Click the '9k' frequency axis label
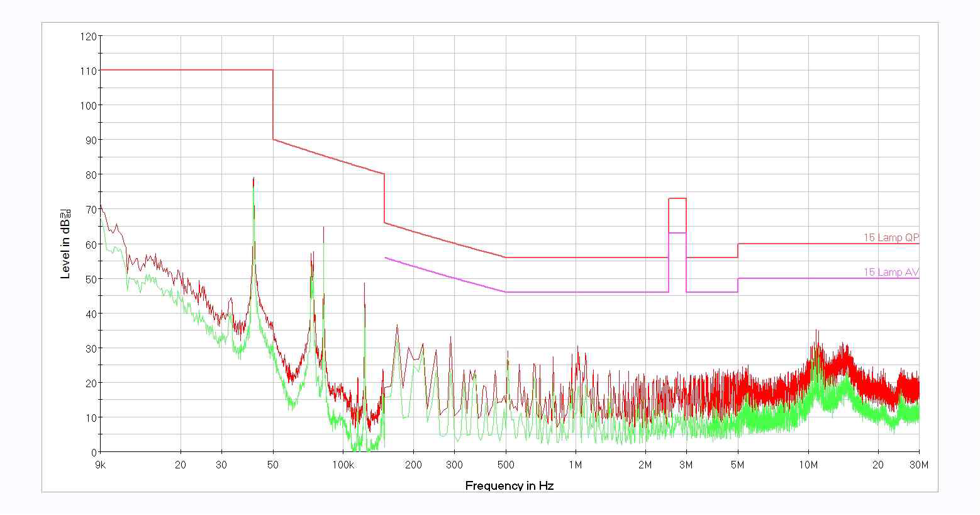980x515 pixels. point(101,465)
